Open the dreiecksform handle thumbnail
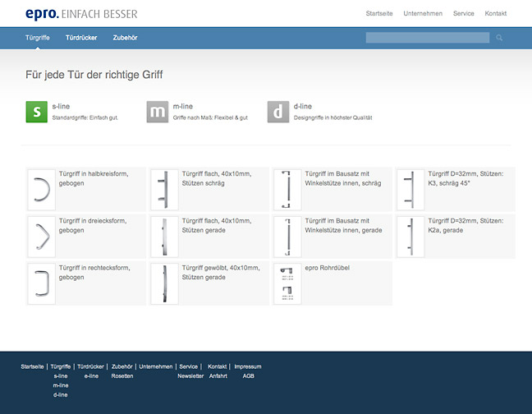This screenshot has width=532, height=414. click(x=41, y=237)
